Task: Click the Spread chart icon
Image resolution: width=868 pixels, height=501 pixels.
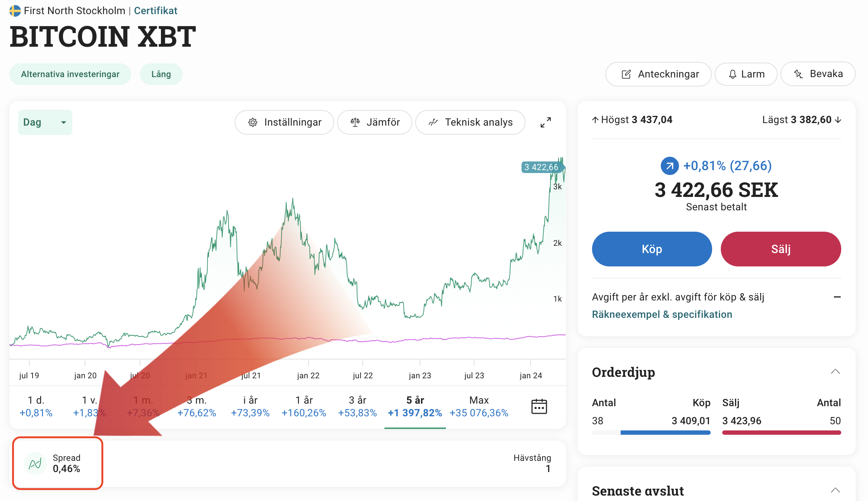Action: [x=35, y=463]
